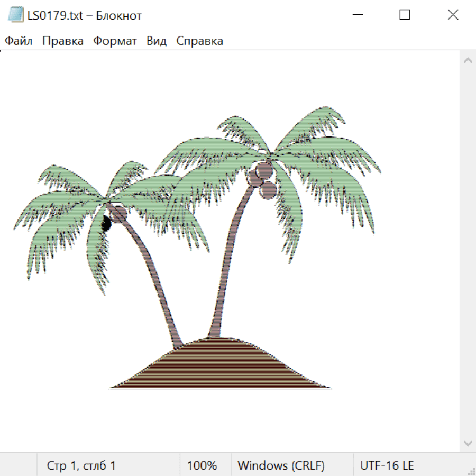Click the 100% zoom level in status bar
The height and width of the screenshot is (476, 476).
tap(202, 466)
